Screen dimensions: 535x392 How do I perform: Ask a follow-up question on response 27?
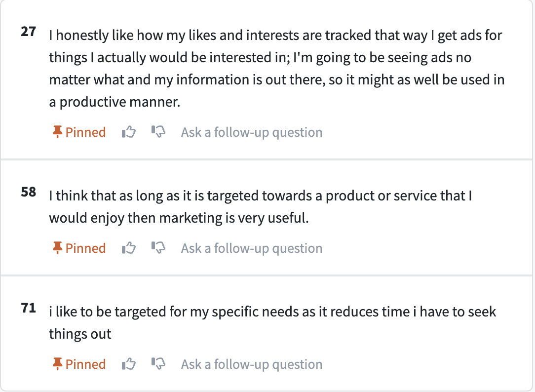252,132
